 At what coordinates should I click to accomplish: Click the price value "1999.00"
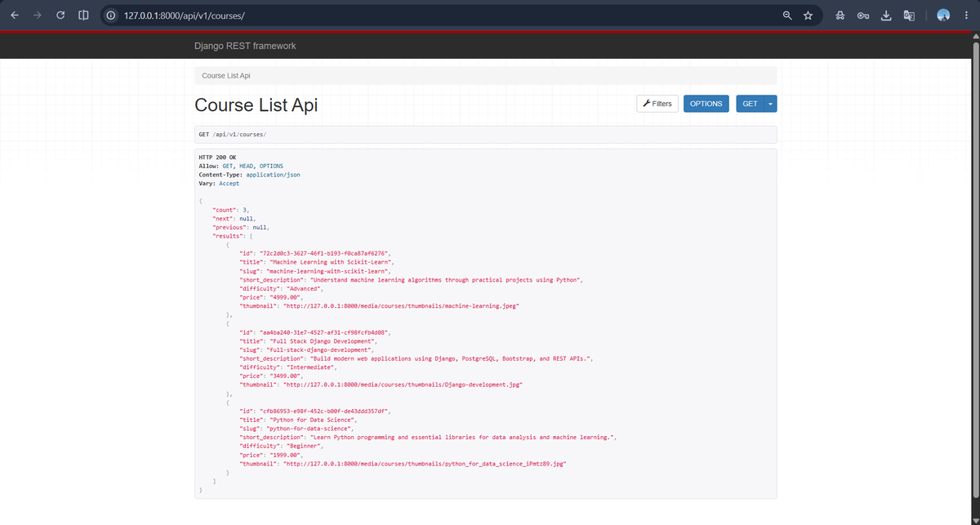click(x=285, y=455)
